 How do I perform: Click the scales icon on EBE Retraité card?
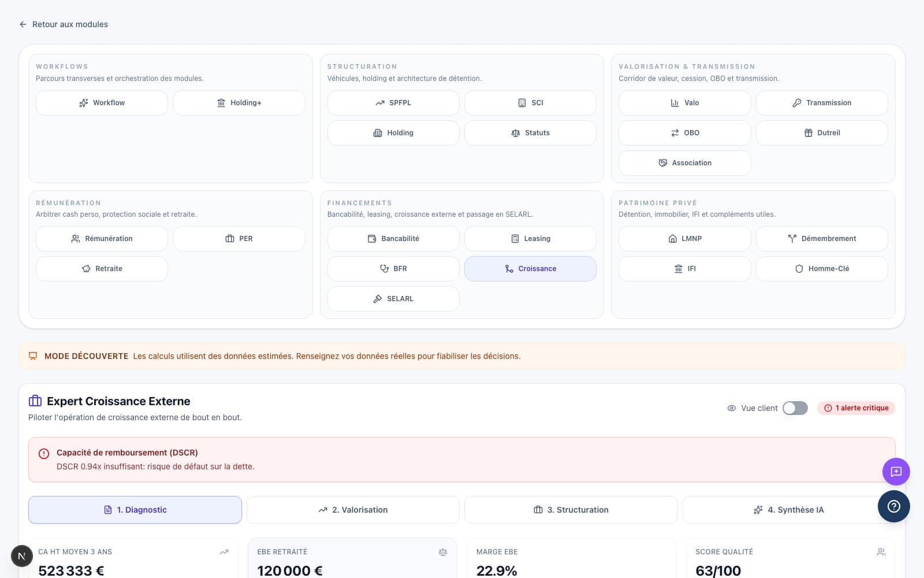443,552
